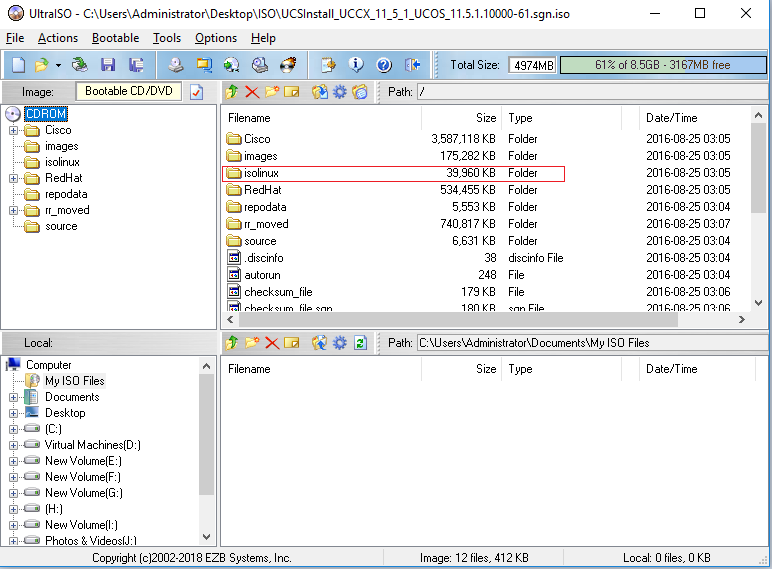Open the dropdown arrow next to Open icon
Screen dimensions: 772x570
(x=58, y=65)
